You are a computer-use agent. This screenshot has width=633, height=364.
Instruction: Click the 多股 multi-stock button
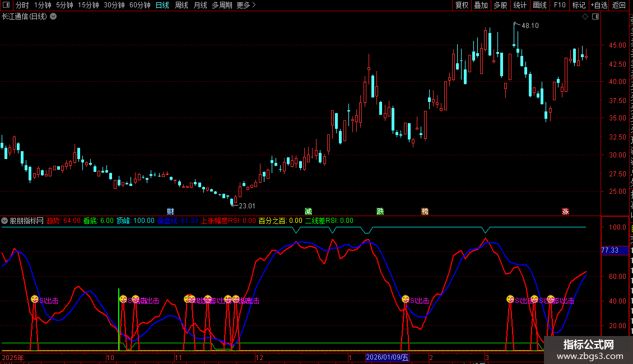(501, 5)
